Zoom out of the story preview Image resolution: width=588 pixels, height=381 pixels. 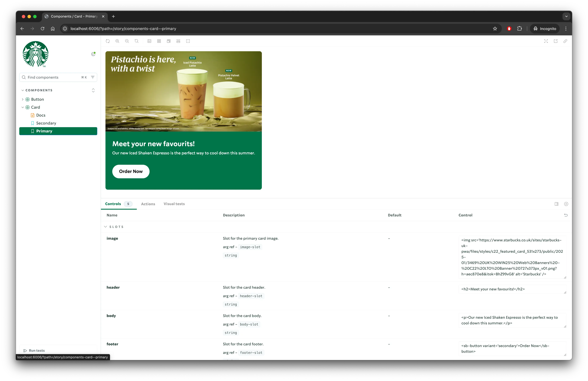[x=127, y=41]
